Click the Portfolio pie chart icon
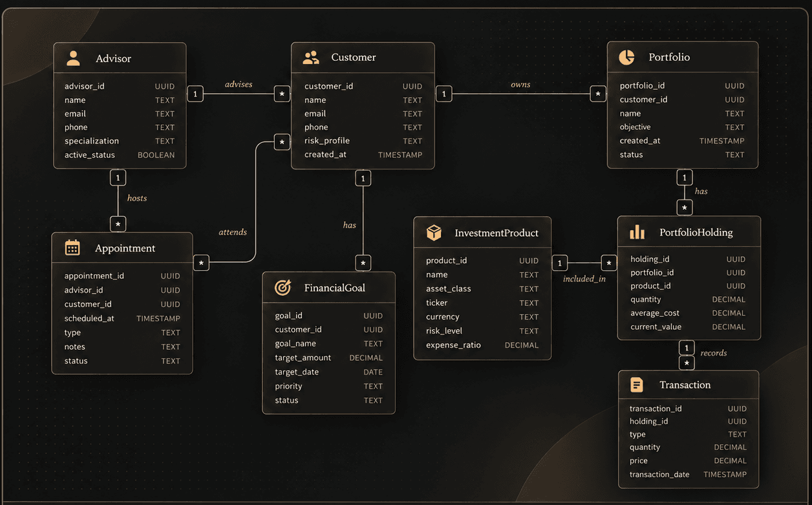 pos(626,57)
